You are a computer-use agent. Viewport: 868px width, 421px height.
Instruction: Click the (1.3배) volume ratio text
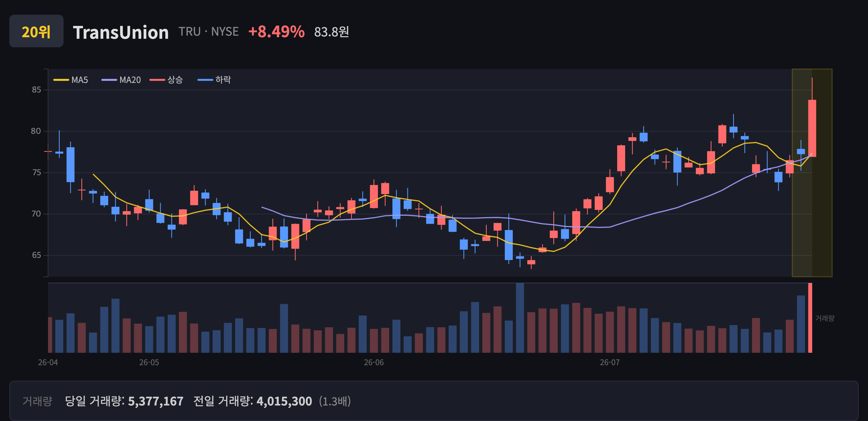point(335,401)
